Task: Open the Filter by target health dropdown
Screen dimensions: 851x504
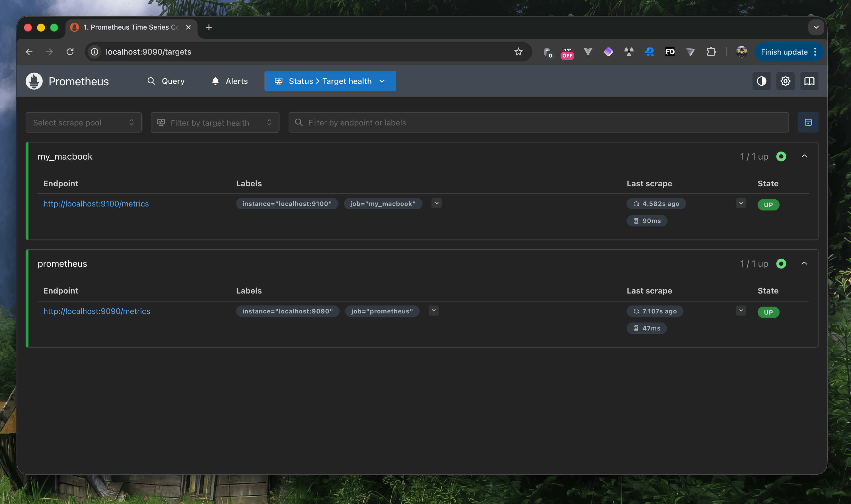Action: coord(215,123)
